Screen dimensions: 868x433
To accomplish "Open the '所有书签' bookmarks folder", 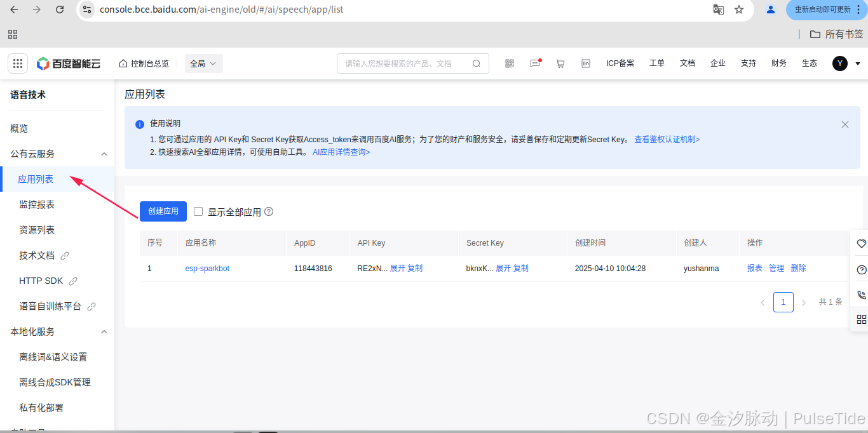I will pyautogui.click(x=836, y=34).
